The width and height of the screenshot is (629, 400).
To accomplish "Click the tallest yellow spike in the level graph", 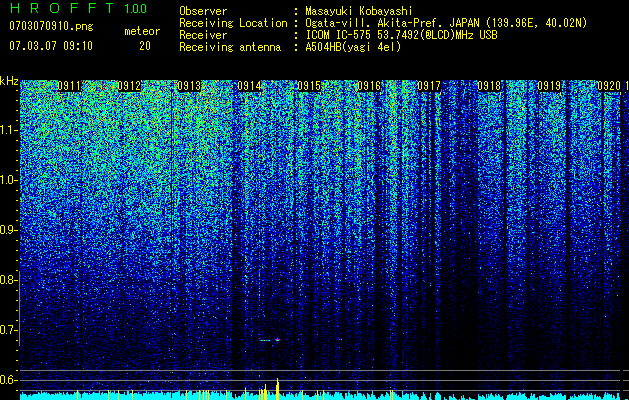I will (x=277, y=388).
